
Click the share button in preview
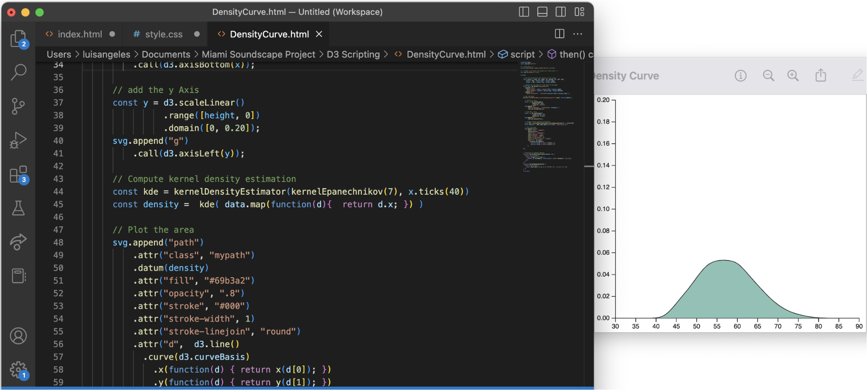pyautogui.click(x=820, y=76)
